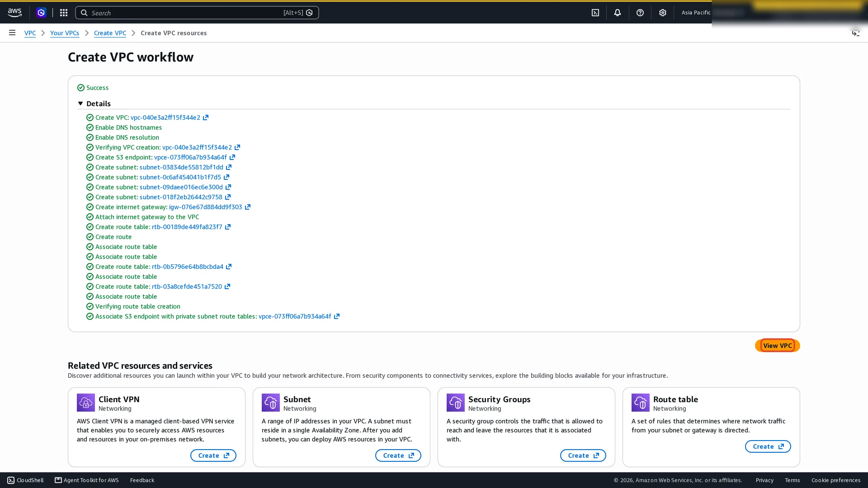
Task: Click the View VPC button
Action: tap(777, 346)
